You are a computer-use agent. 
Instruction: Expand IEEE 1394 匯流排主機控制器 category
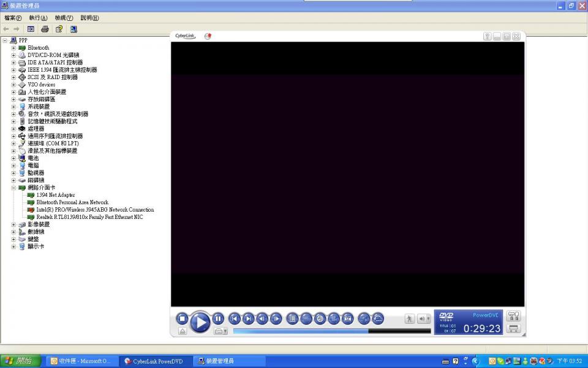point(13,70)
